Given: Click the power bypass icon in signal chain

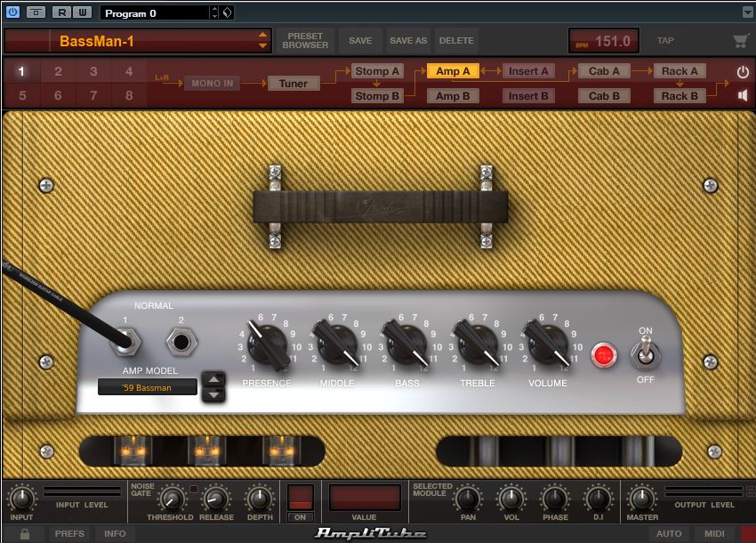Looking at the screenshot, I should tap(743, 71).
